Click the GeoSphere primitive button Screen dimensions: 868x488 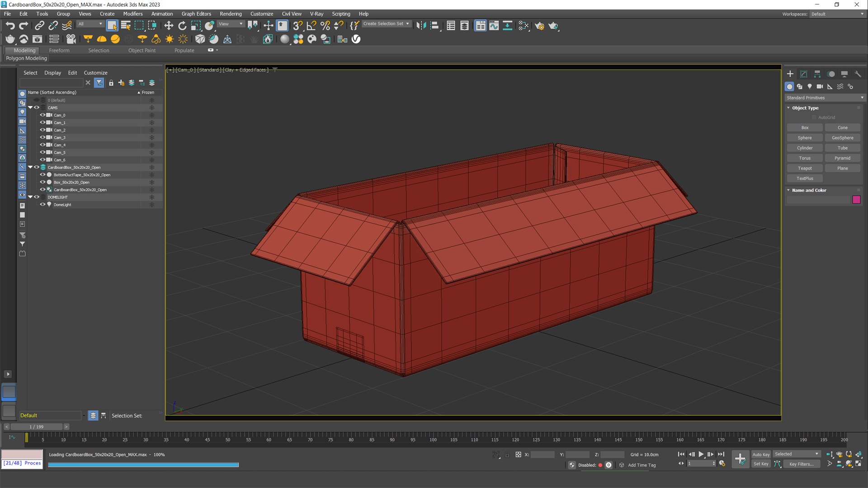coord(843,138)
